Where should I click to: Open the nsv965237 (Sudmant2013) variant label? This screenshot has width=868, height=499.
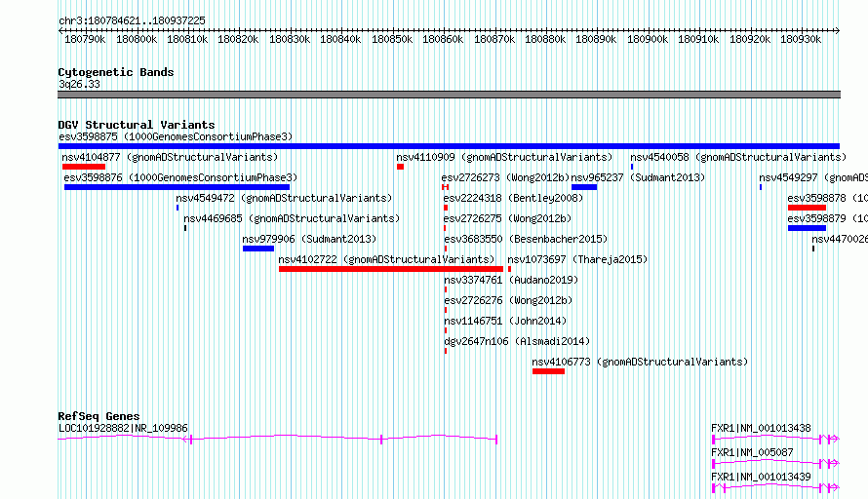[x=638, y=177]
